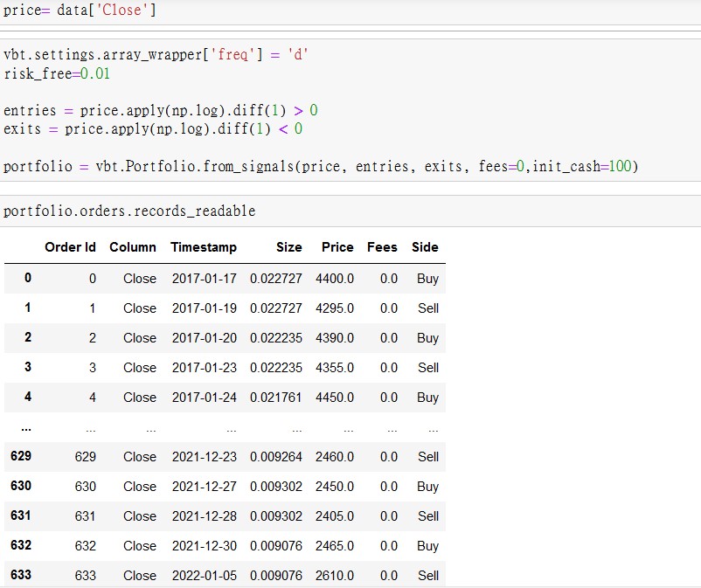Click timestamp cell 2017-01-23
The width and height of the screenshot is (701, 588).
coord(205,368)
